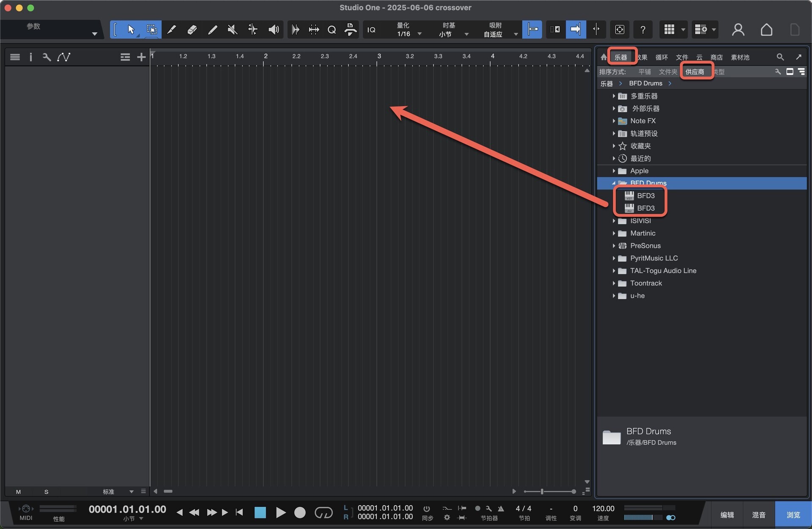
Task: Open the Edit 编辑 view
Action: (x=727, y=515)
